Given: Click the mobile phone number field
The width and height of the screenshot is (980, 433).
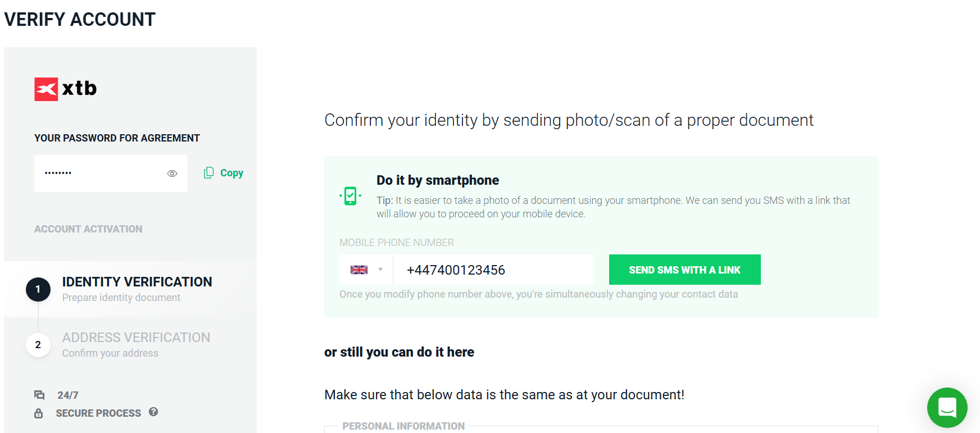Looking at the screenshot, I should [493, 270].
